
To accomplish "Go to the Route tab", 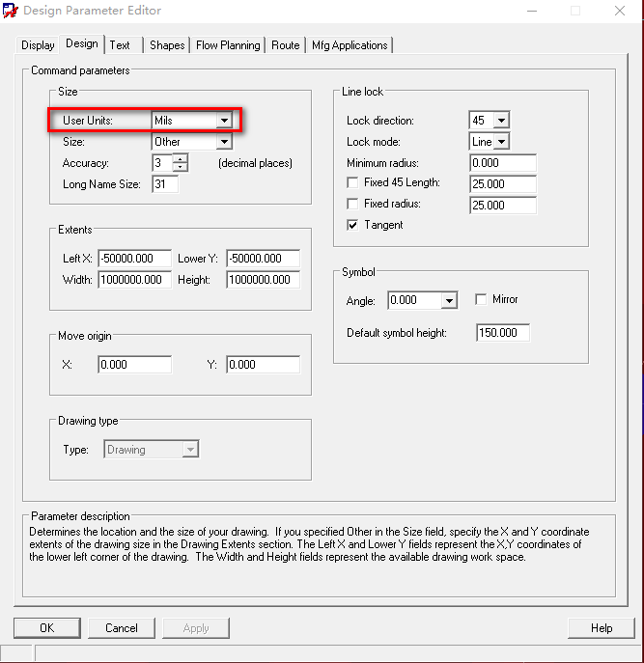I will point(286,45).
